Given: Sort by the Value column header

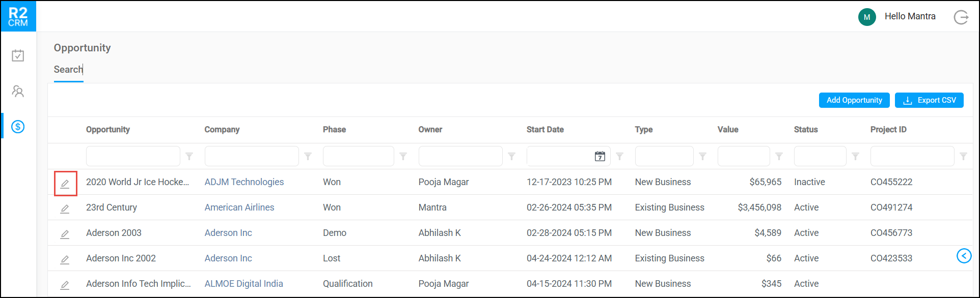Looking at the screenshot, I should point(728,130).
